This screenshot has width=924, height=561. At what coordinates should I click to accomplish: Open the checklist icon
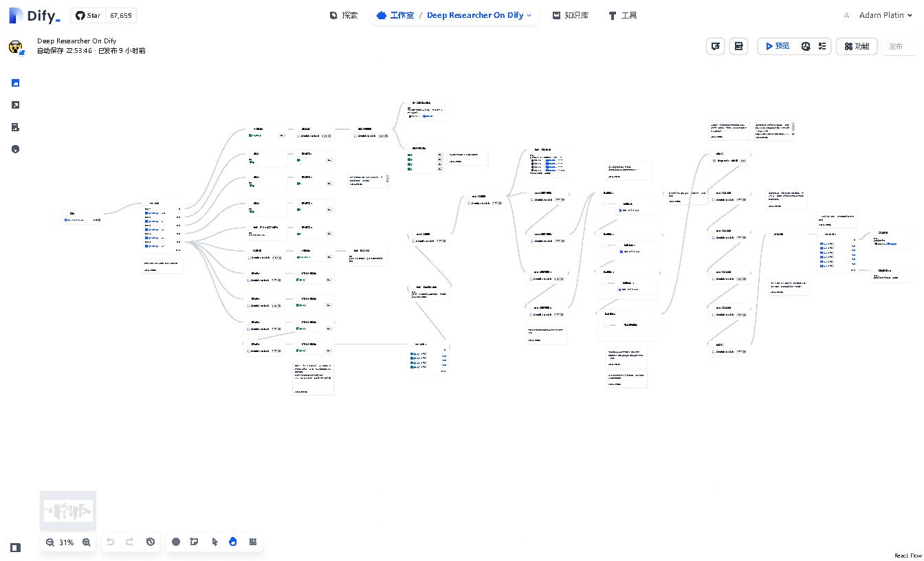pyautogui.click(x=822, y=46)
